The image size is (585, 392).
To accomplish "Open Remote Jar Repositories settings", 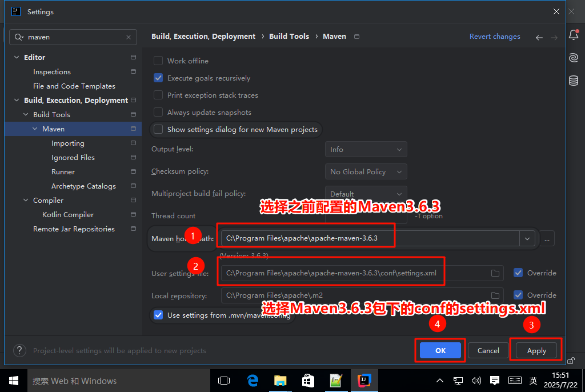I will 73,229.
